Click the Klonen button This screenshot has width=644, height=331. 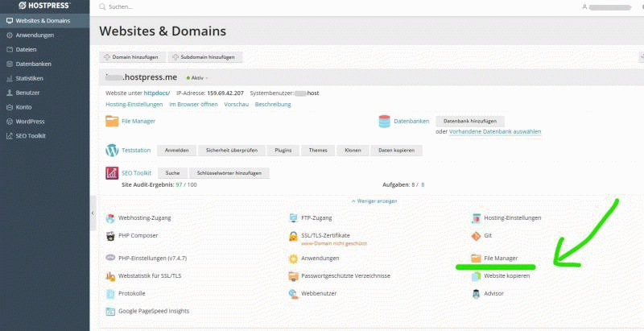(x=353, y=151)
